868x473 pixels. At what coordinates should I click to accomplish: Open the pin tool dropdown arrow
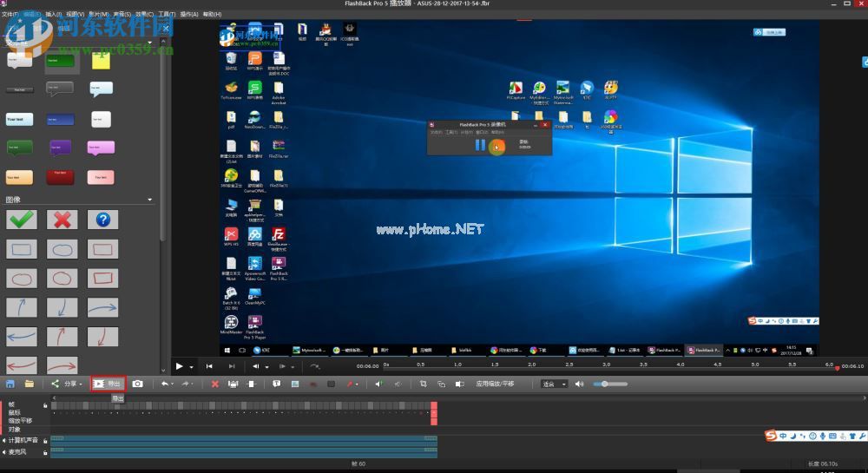(x=357, y=384)
